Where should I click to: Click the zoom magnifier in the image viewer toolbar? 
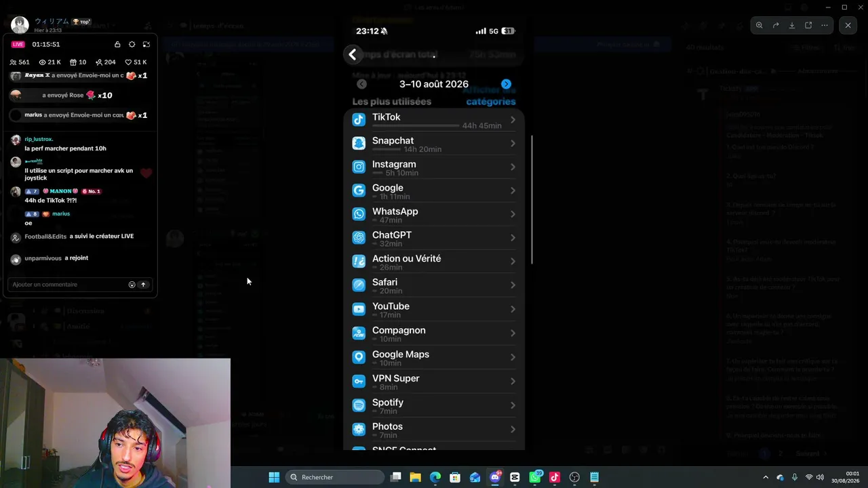click(x=759, y=25)
